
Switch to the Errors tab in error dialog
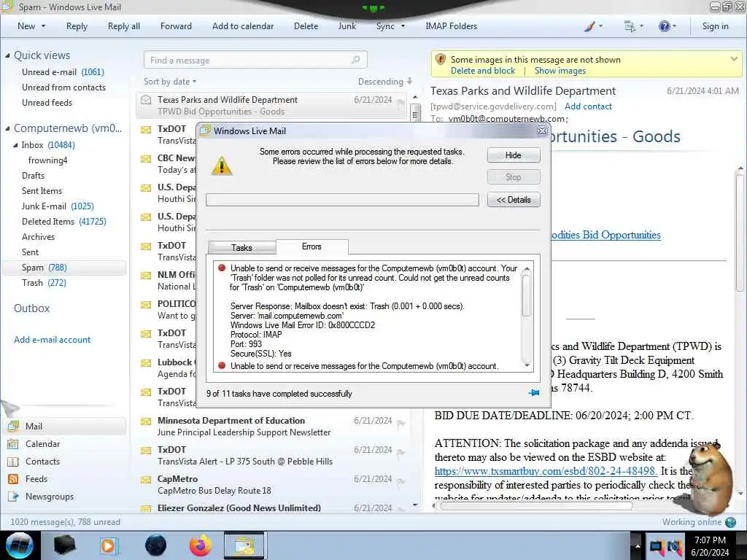click(x=311, y=246)
